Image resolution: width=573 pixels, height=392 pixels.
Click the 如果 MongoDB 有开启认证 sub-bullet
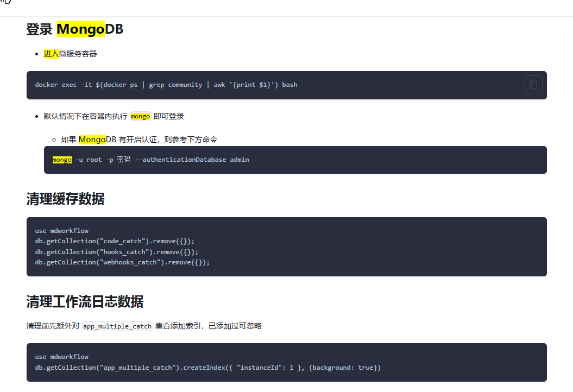139,140
